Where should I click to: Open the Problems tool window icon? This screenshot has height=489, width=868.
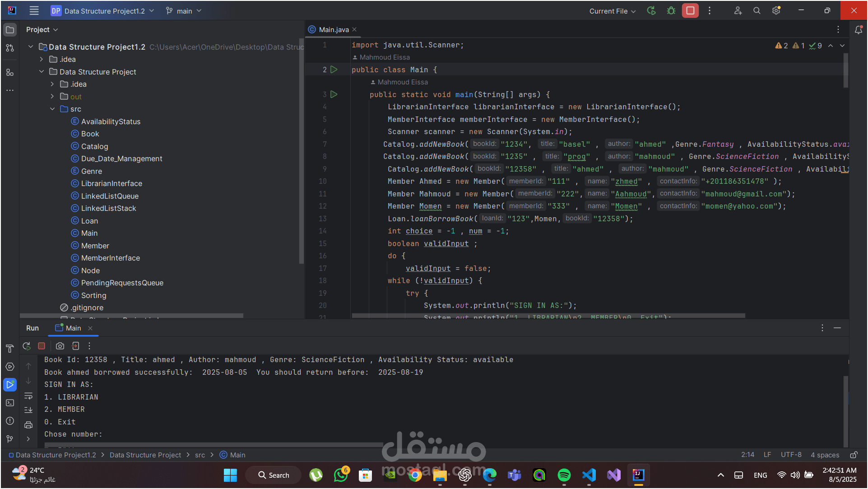coord(10,421)
